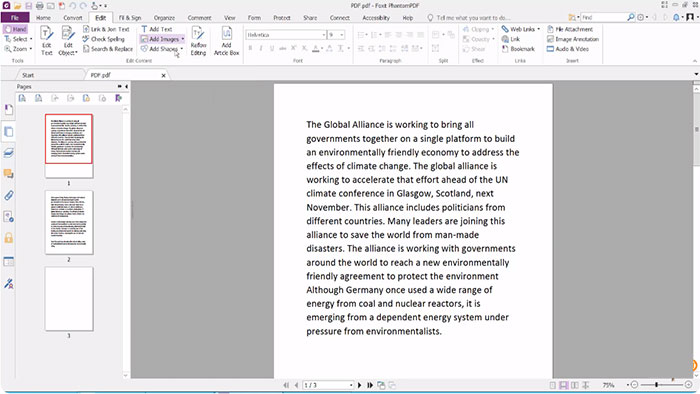Image resolution: width=700 pixels, height=394 pixels.
Task: Toggle bold formatting
Action: click(x=250, y=48)
